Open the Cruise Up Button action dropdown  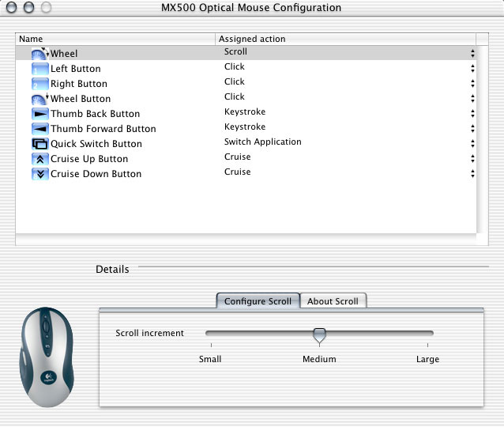(x=472, y=159)
